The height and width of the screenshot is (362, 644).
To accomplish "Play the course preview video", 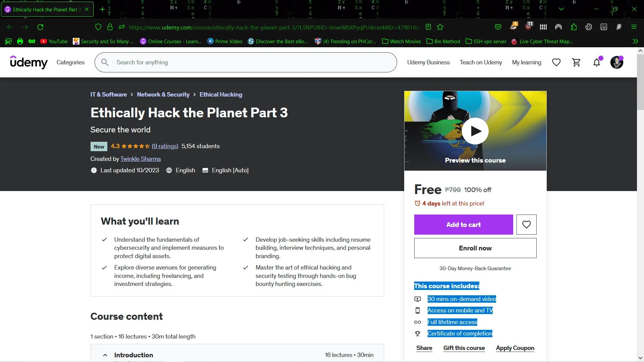I will tap(475, 131).
